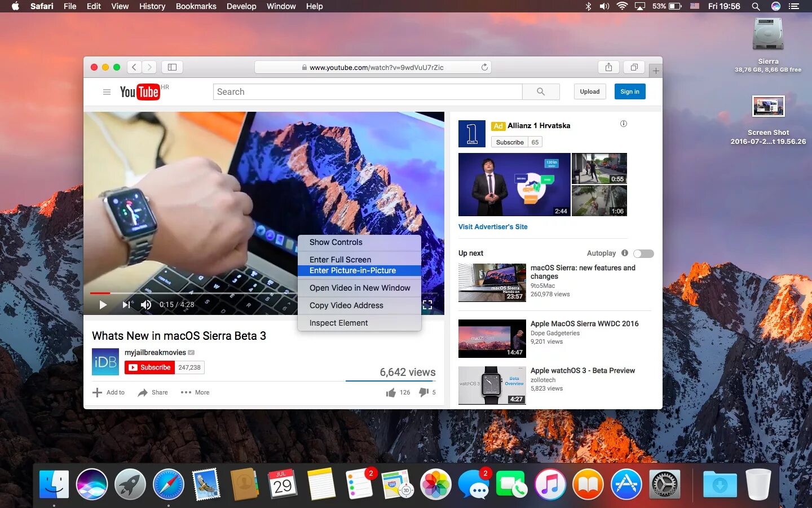This screenshot has width=812, height=508.
Task: Click the Upload button
Action: (x=590, y=91)
